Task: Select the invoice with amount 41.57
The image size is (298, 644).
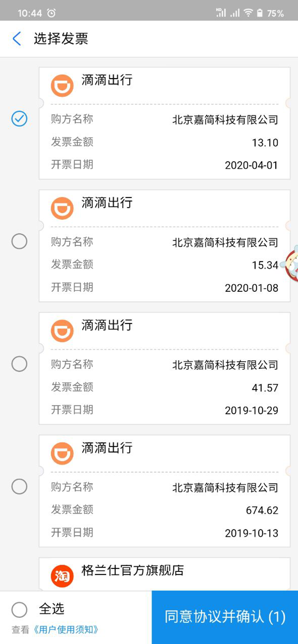Action: click(x=19, y=364)
